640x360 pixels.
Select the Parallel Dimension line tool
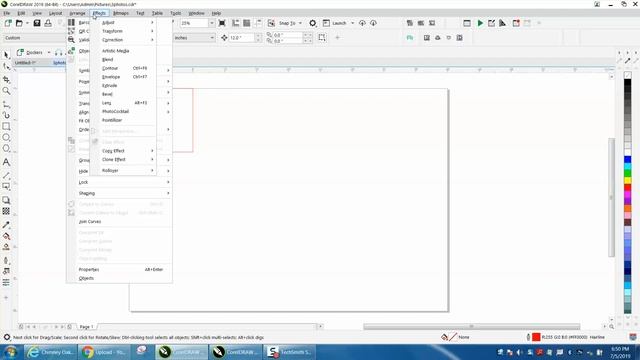6,176
